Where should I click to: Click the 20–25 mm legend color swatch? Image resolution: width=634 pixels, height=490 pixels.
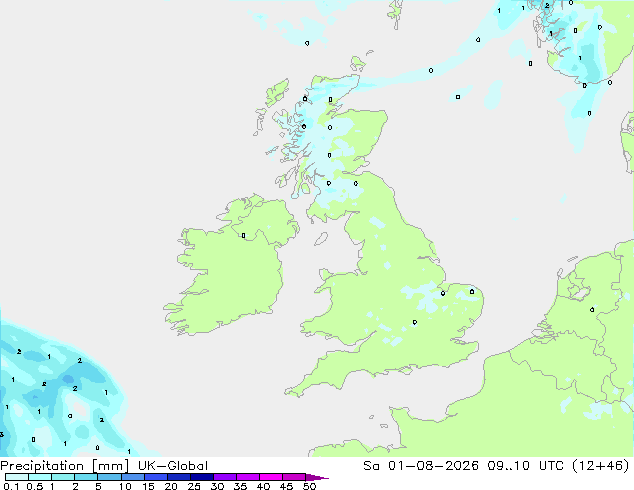[179, 477]
